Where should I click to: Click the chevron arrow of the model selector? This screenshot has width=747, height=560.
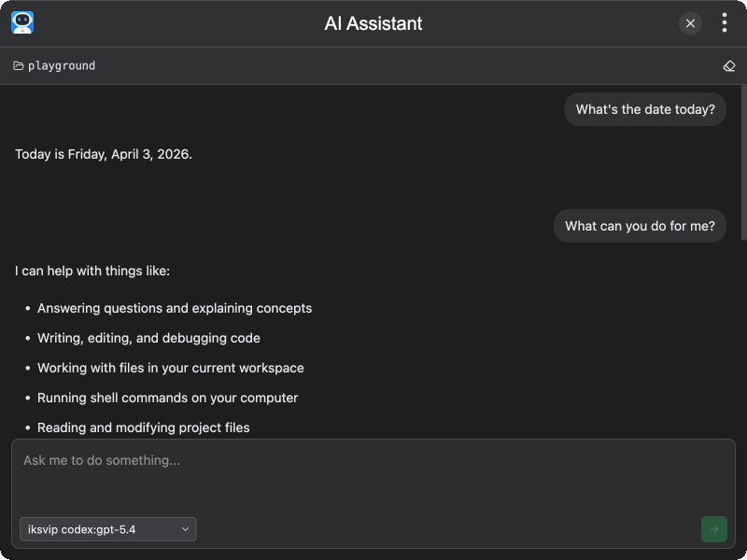[x=185, y=529]
